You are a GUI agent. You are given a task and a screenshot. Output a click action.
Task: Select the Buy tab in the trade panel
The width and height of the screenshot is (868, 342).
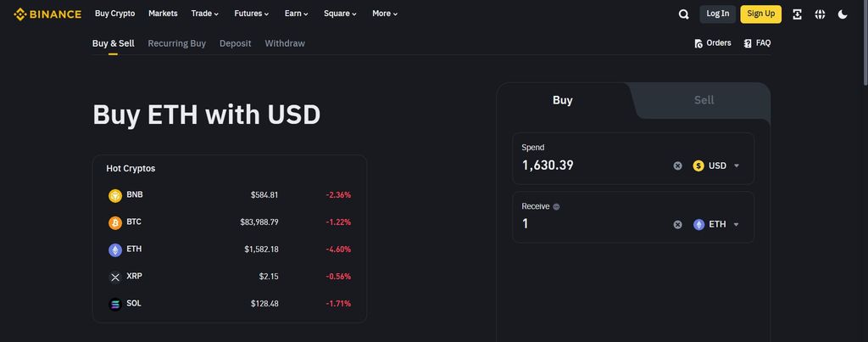point(563,100)
